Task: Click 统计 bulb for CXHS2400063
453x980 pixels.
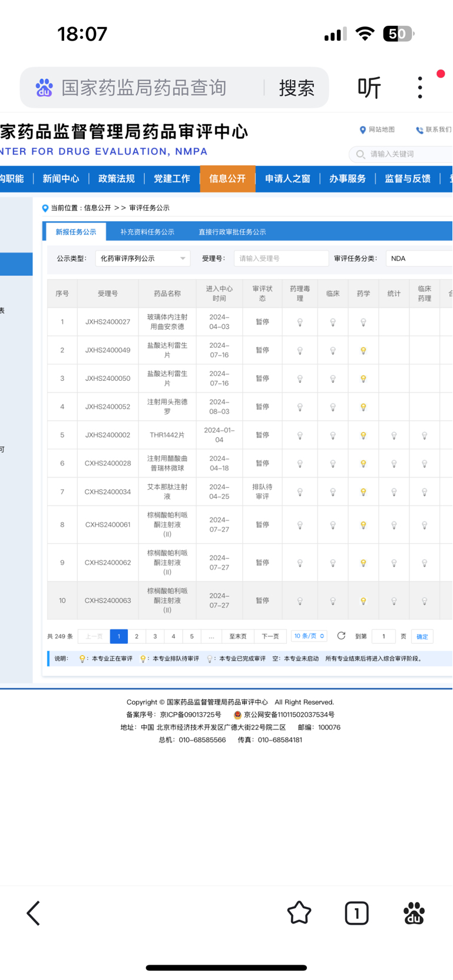Action: pyautogui.click(x=394, y=601)
